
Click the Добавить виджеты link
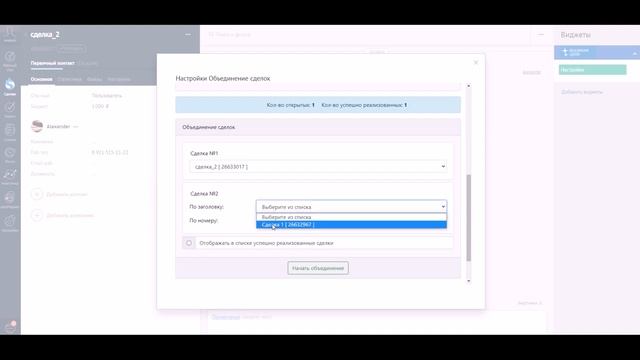(582, 92)
